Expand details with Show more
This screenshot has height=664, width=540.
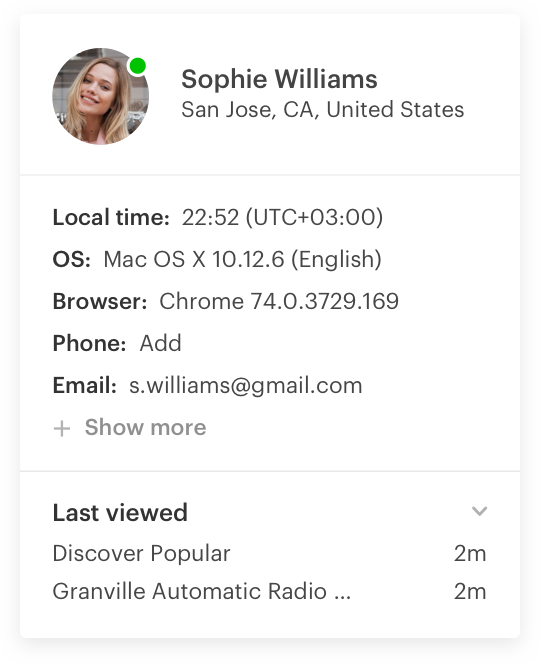[x=145, y=427]
